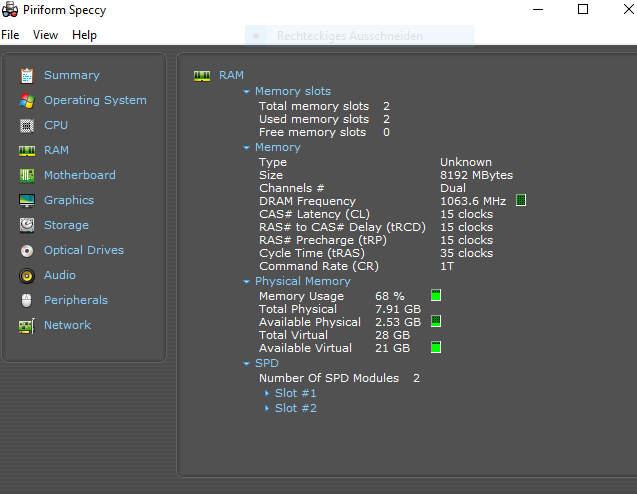Select RAS# Precharge (tRP) label
Screen dimensions: 637x494
323,240
